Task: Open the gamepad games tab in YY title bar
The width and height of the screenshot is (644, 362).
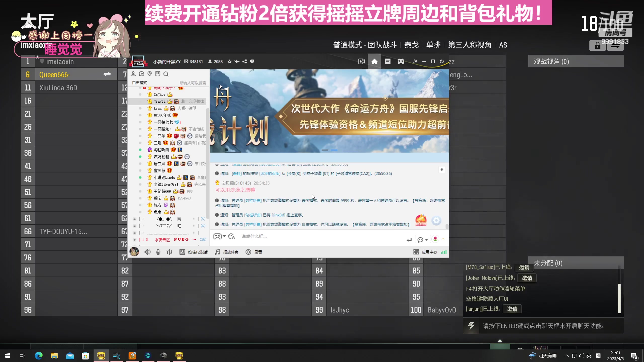Action: [401, 62]
